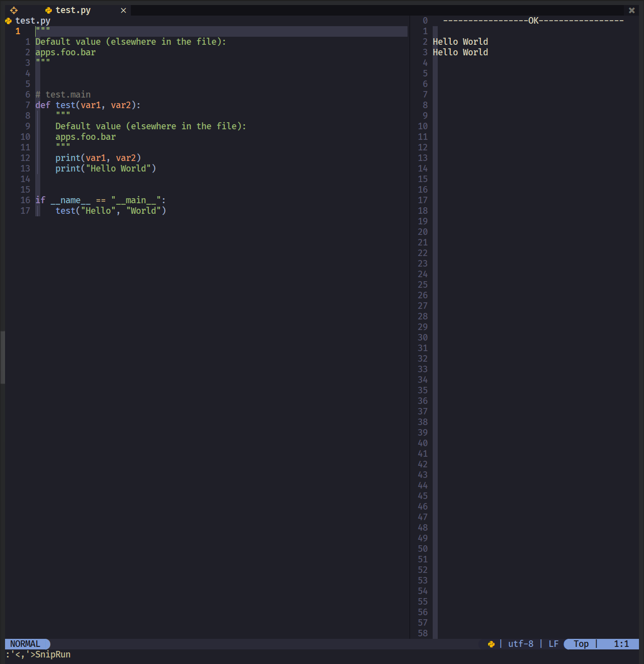The height and width of the screenshot is (664, 644).
Task: Click the Hello World output on line 2
Action: coord(460,41)
